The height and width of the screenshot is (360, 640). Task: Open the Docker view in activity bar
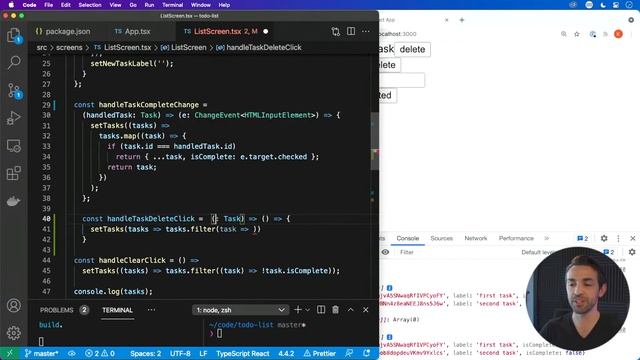pyautogui.click(x=14, y=201)
